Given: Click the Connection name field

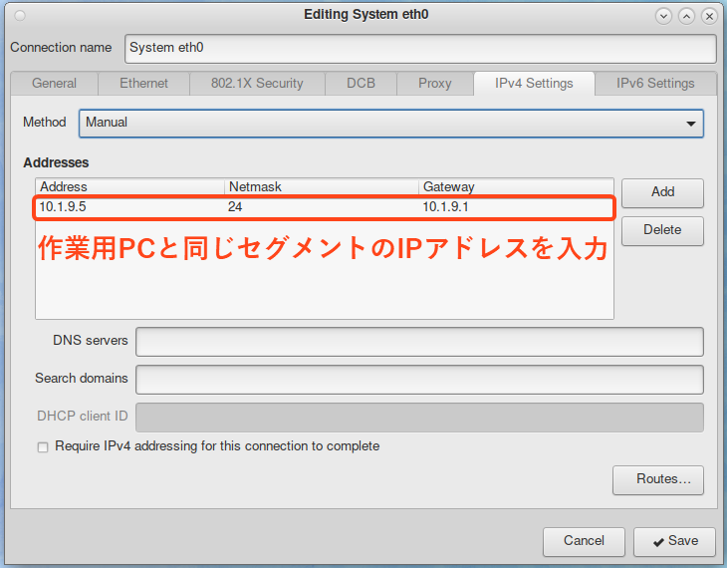Looking at the screenshot, I should coord(420,48).
